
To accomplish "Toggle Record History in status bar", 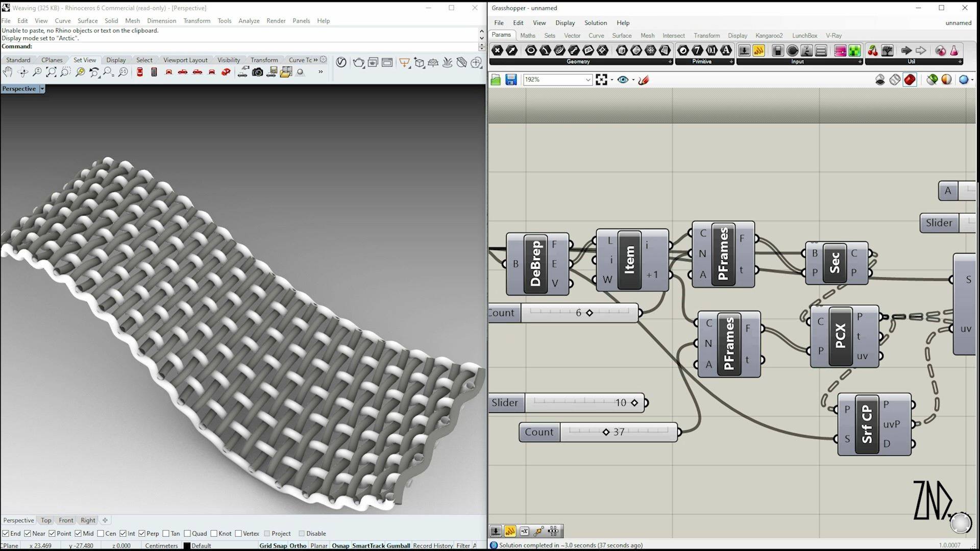I will [433, 545].
